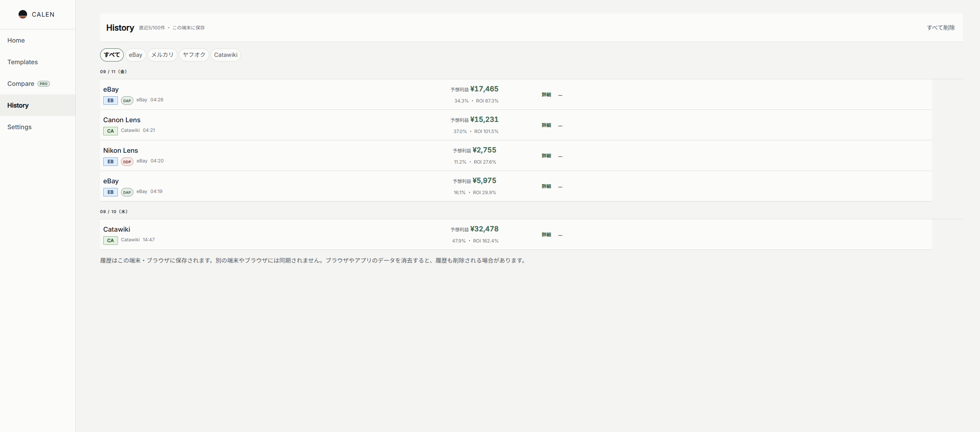Open 詳細 for Canon Lens entry
The image size is (980, 432).
pyautogui.click(x=546, y=125)
